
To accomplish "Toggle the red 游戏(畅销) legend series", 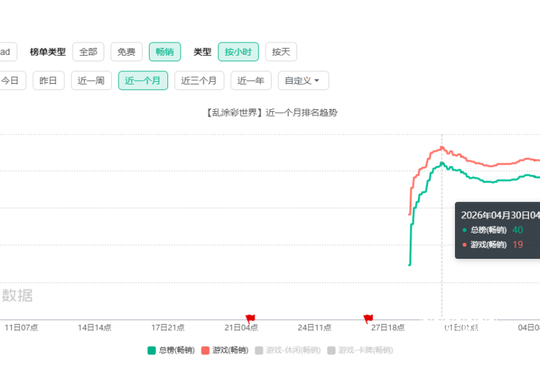I will click(x=225, y=350).
